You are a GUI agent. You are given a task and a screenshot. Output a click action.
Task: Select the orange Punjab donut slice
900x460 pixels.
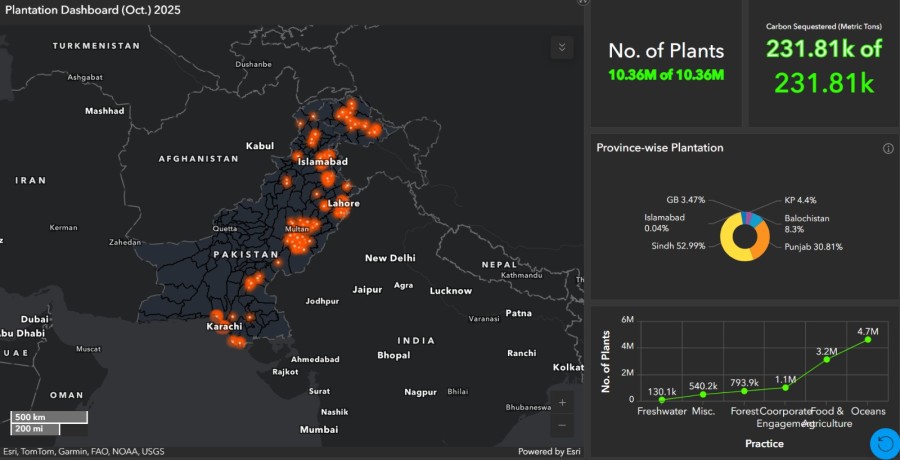(x=762, y=238)
